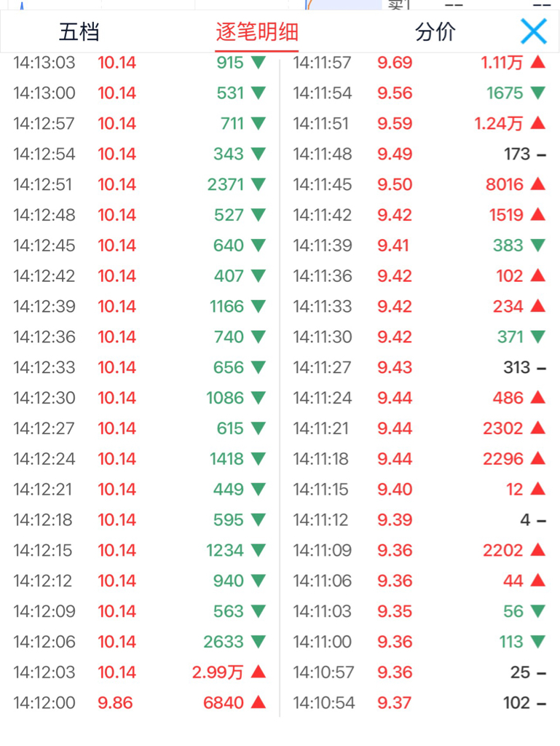Image resolution: width=560 pixels, height=746 pixels.
Task: Click the red up arrow at 14:12:03
Action: (258, 672)
